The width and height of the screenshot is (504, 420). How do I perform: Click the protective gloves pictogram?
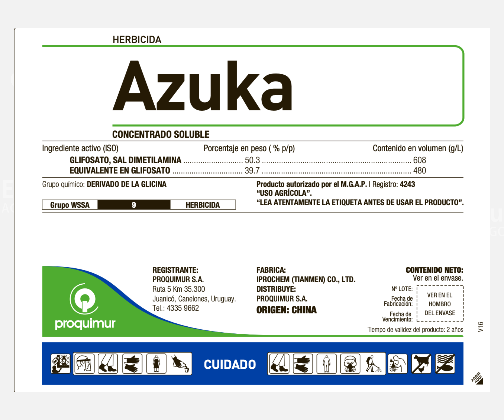point(132,364)
